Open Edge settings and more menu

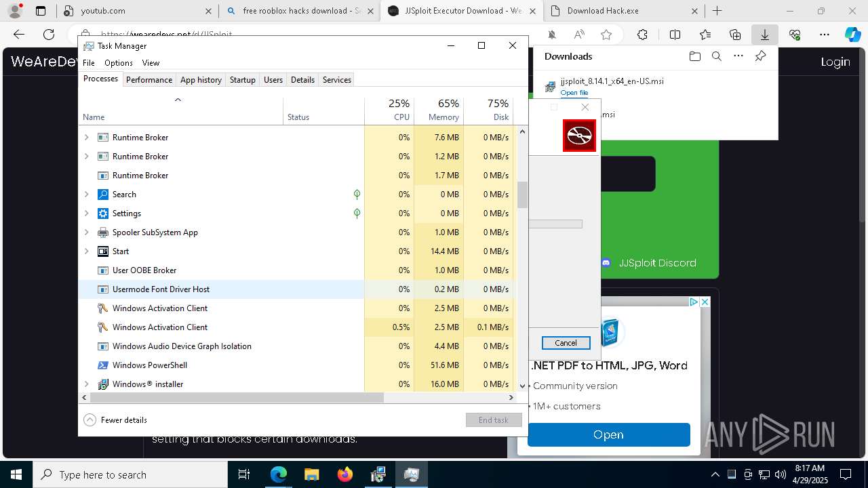click(x=825, y=35)
